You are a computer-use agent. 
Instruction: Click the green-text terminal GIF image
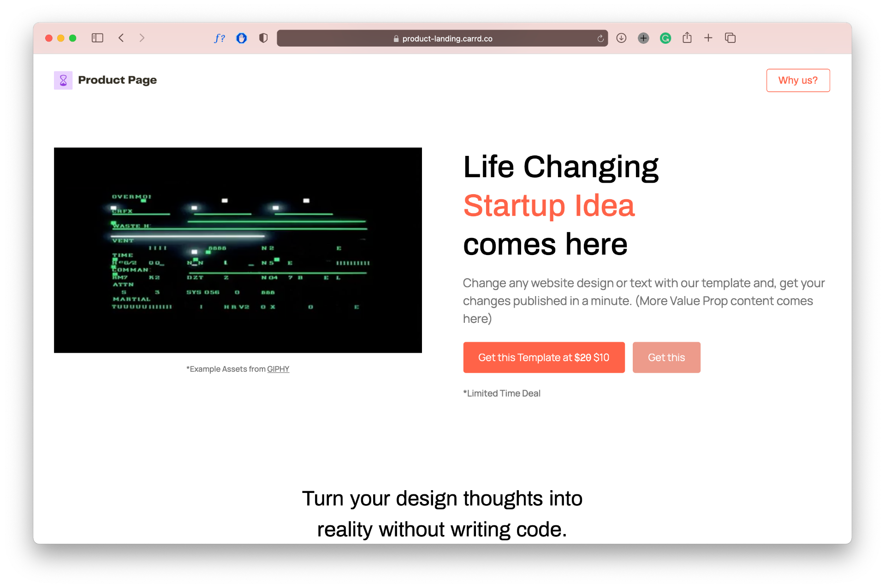(238, 250)
